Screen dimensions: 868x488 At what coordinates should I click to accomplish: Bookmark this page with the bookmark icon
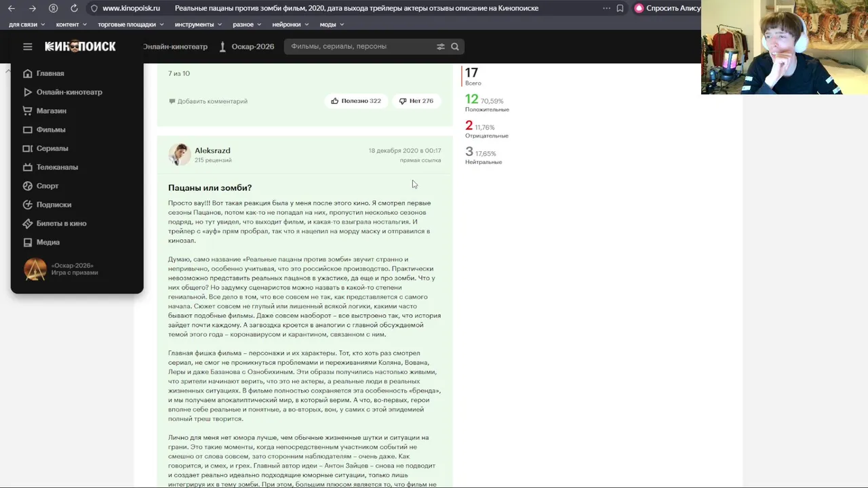point(620,8)
